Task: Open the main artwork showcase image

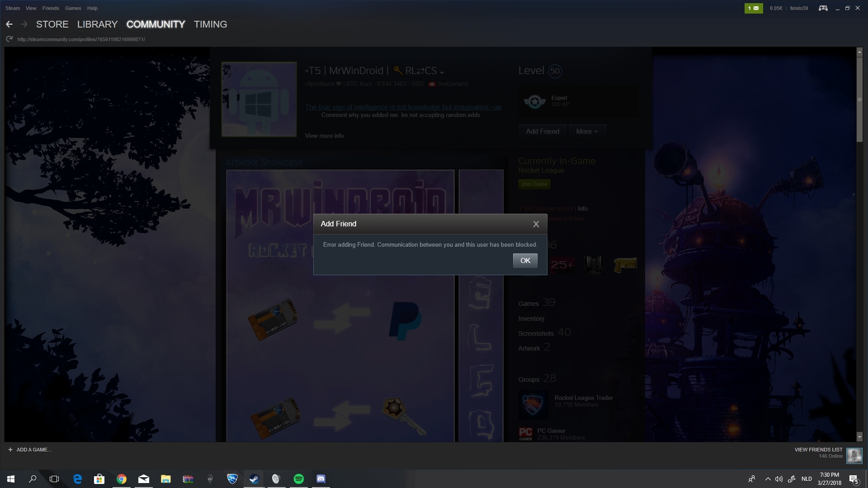Action: [x=340, y=306]
